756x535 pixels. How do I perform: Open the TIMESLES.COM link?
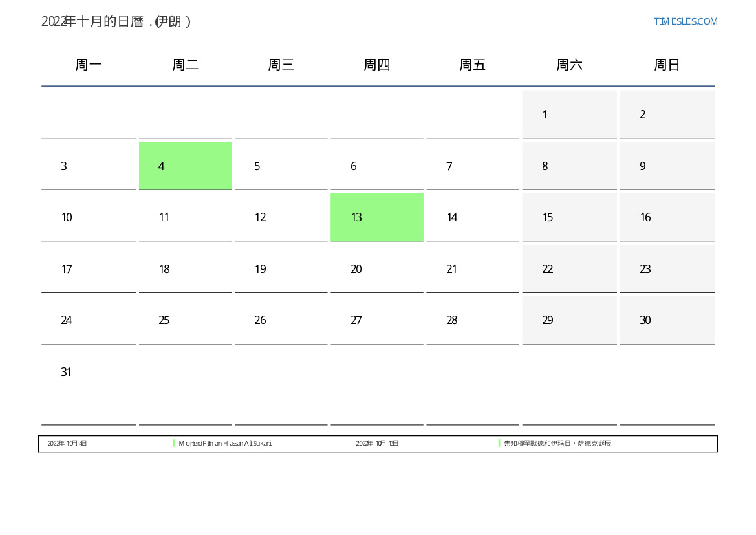[685, 21]
